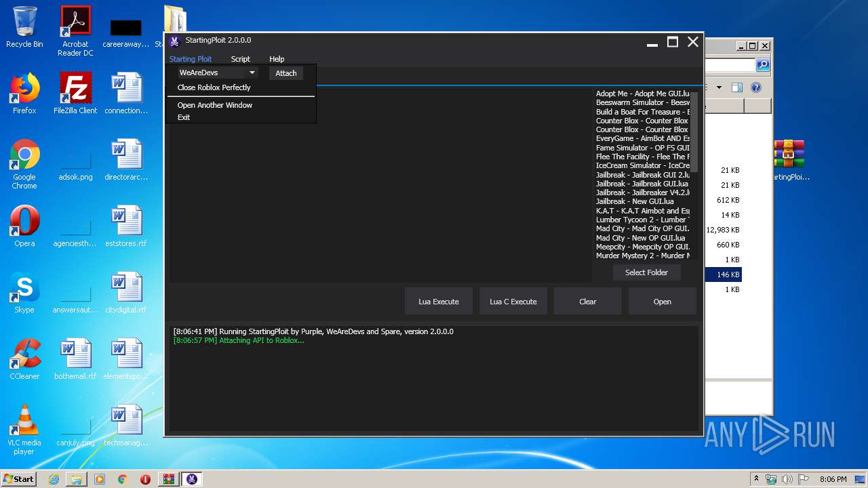Viewport: 868px width, 488px height.
Task: Open help in Explorer window
Action: point(756,87)
